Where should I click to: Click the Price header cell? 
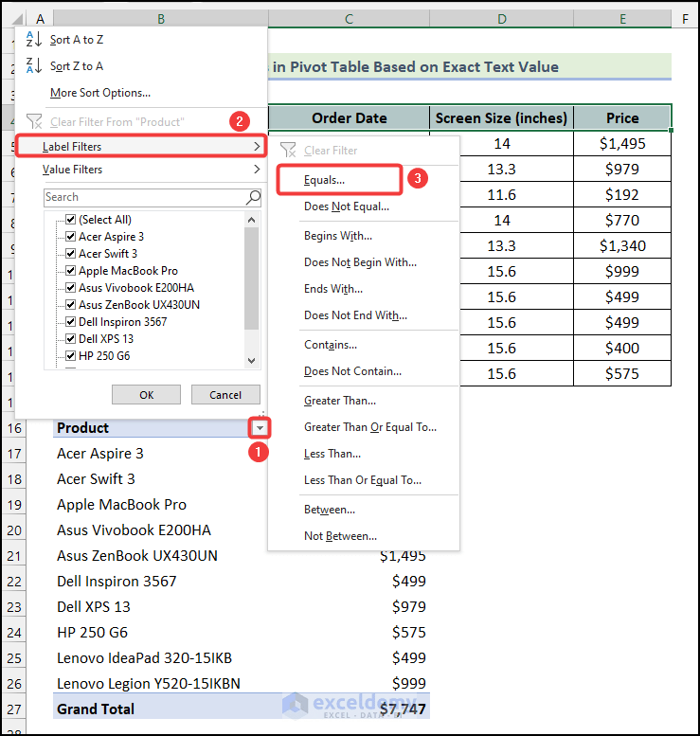tap(622, 117)
